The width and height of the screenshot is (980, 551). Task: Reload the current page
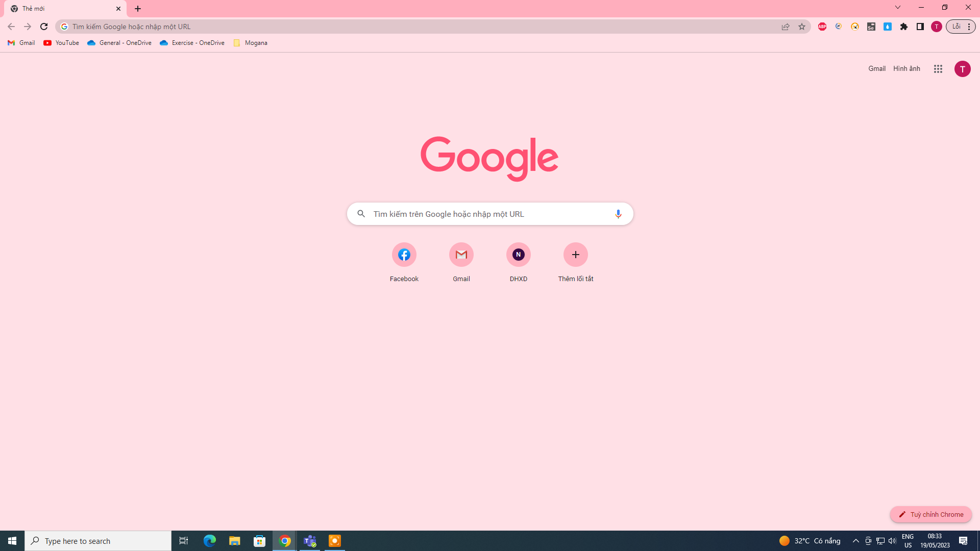click(x=44, y=27)
